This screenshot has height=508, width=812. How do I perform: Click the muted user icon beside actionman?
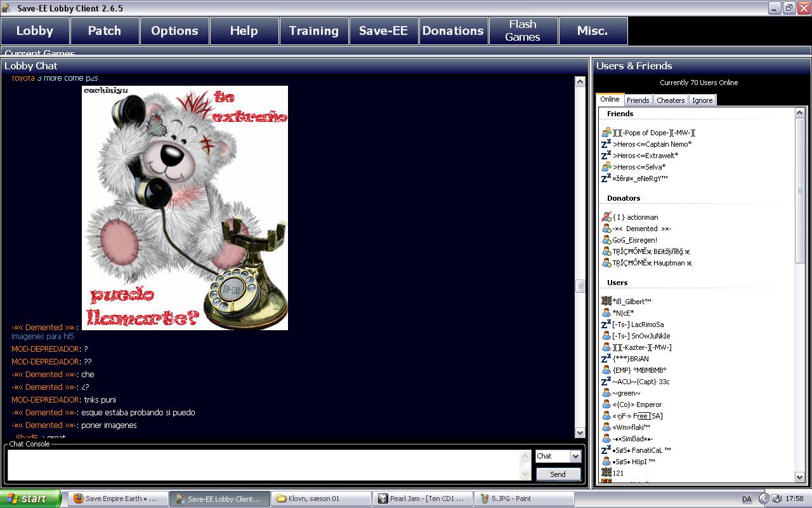(x=606, y=217)
